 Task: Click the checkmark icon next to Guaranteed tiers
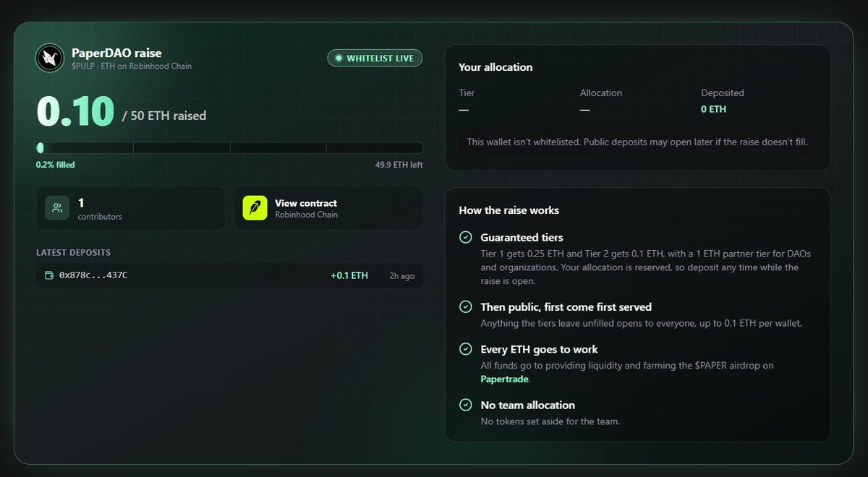tap(466, 237)
